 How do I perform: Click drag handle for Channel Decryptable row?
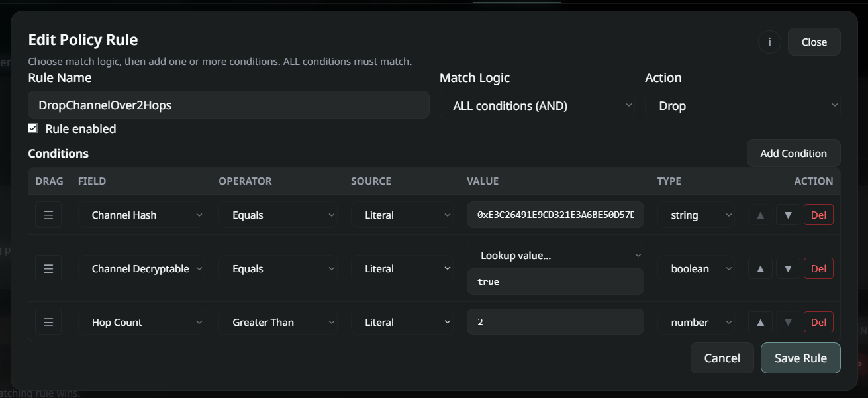click(48, 268)
